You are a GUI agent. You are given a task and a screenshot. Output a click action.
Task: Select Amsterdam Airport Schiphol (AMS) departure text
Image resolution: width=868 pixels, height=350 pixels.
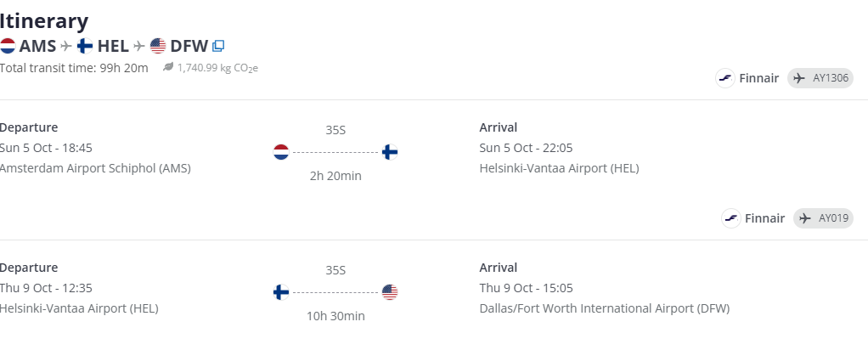(95, 168)
